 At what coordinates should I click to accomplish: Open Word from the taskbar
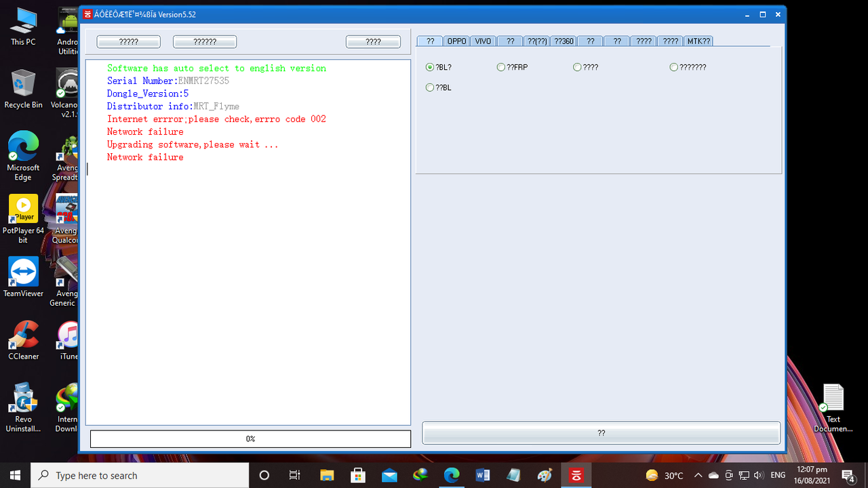483,475
